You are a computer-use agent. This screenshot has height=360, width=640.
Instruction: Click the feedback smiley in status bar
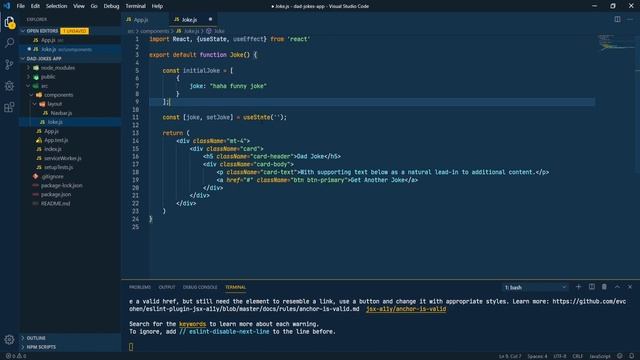tap(620, 356)
